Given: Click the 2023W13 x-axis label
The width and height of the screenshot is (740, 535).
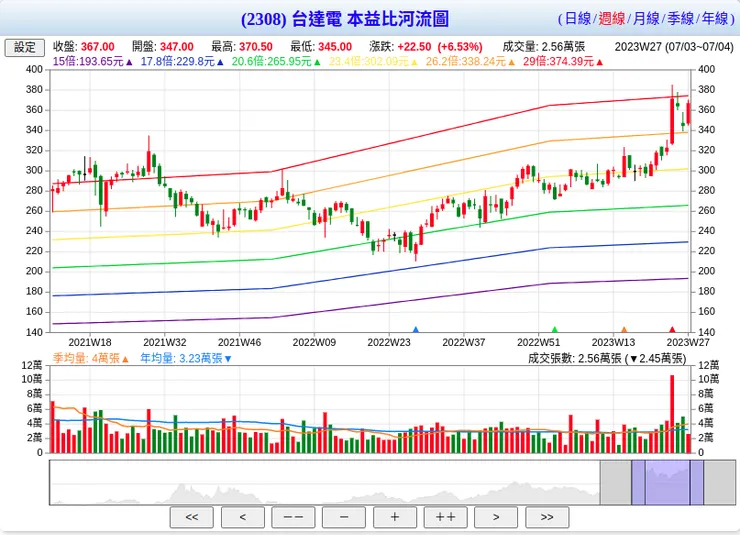Looking at the screenshot, I should click(614, 343).
